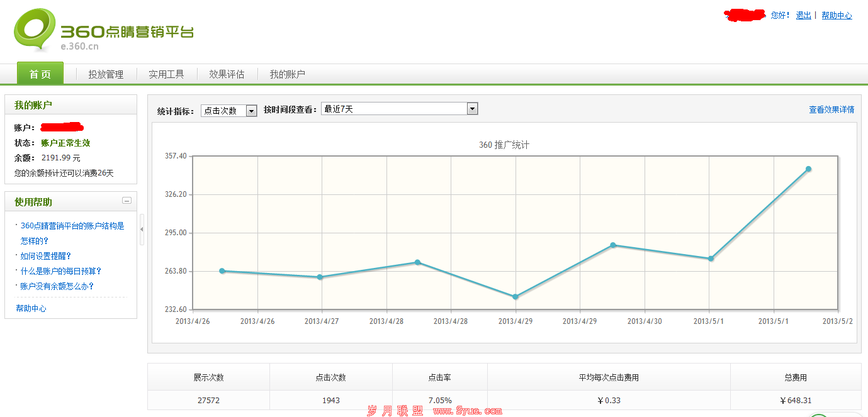Click the 360点睛营销平台 logo
Image resolution: width=868 pixels, height=417 pixels.
(x=104, y=30)
